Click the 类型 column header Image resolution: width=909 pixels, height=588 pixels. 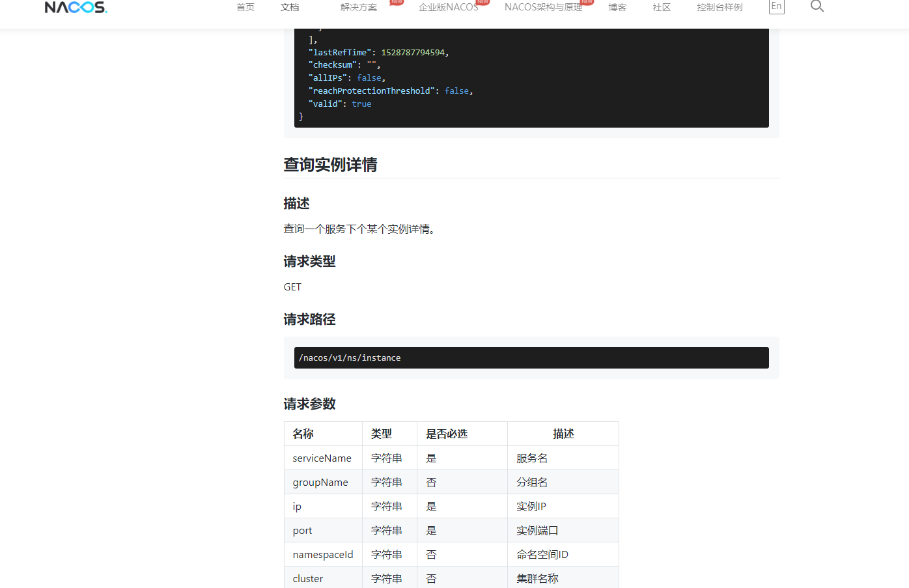tap(389, 434)
